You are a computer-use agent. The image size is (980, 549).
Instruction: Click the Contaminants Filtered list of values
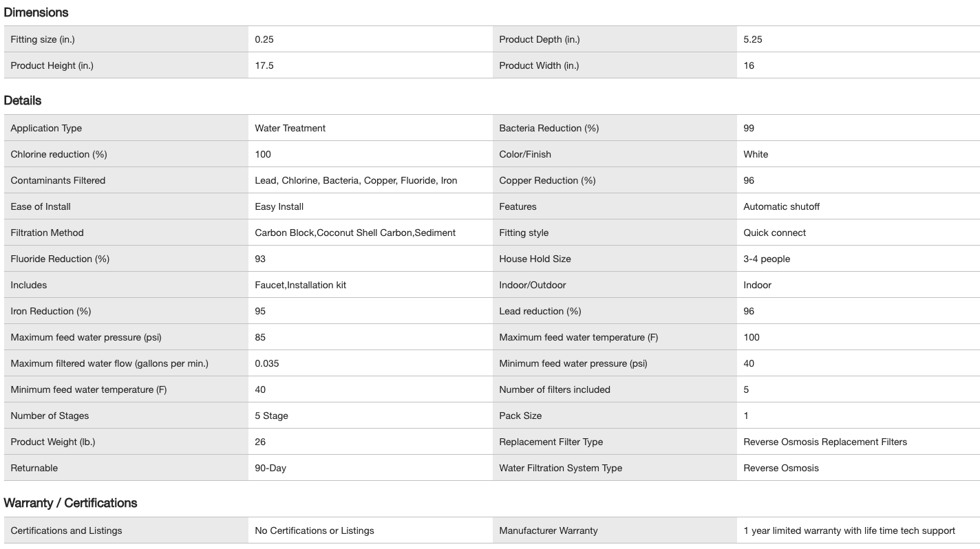[x=356, y=180]
